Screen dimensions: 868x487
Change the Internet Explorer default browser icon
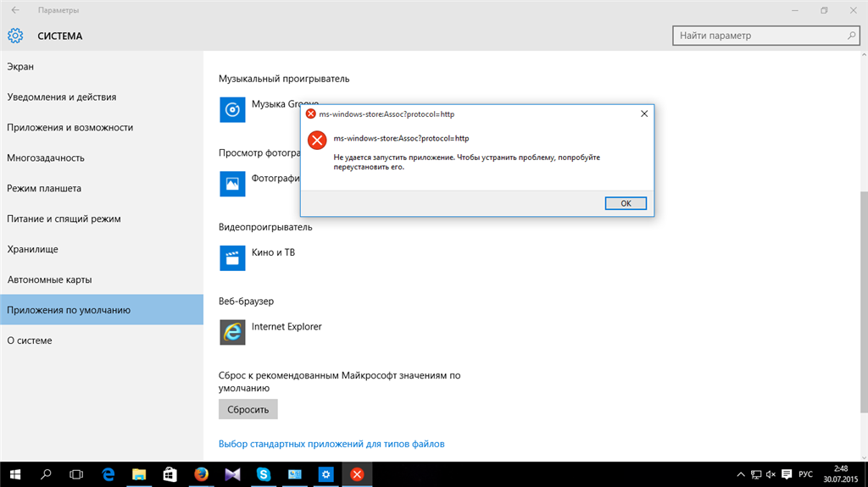pyautogui.click(x=232, y=332)
